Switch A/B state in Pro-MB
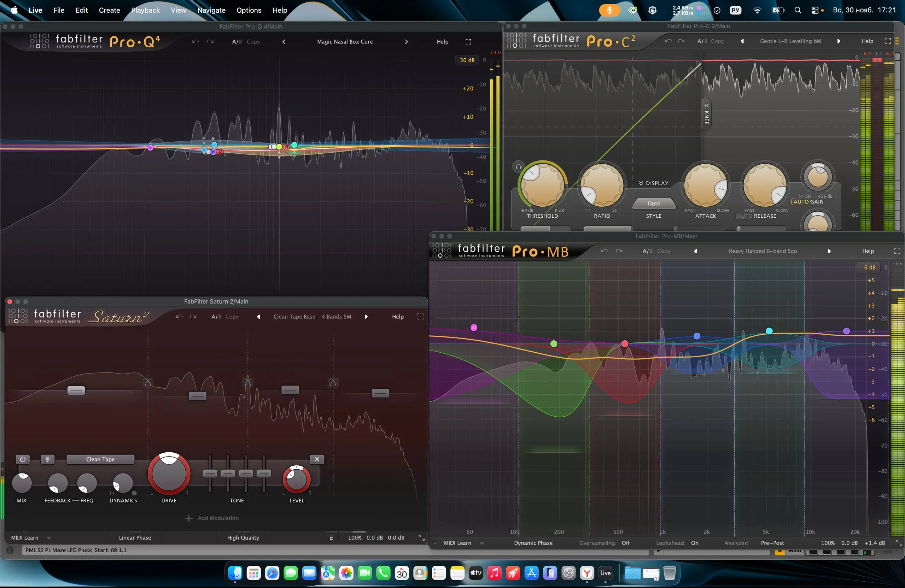The width and height of the screenshot is (905, 588). pos(648,251)
